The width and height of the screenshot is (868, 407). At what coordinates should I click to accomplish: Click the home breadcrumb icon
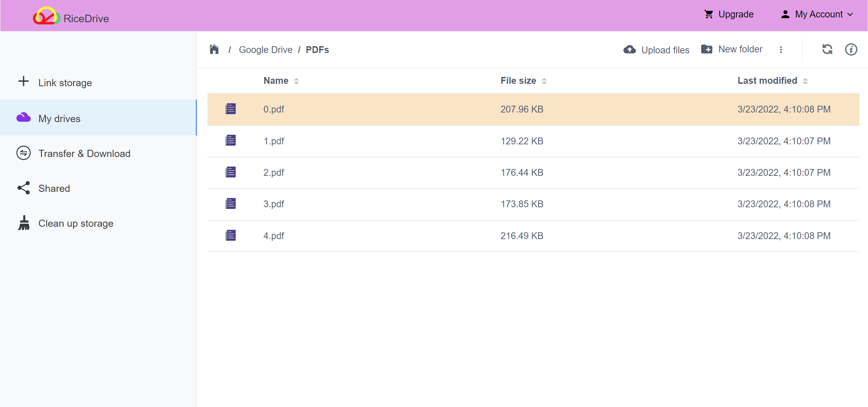tap(214, 49)
